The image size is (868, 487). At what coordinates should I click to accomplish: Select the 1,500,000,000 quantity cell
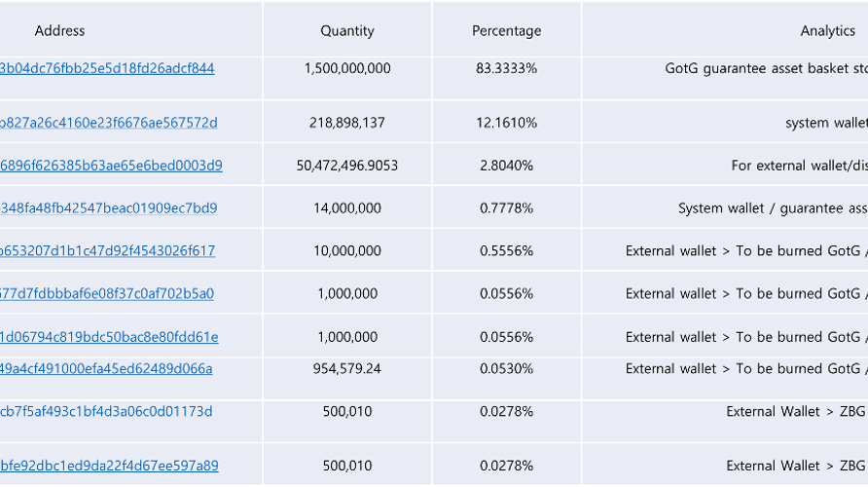347,68
